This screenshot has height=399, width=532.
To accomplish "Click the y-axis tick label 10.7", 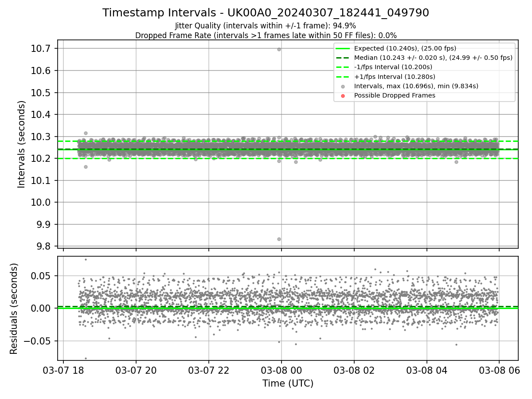I will 41,49.
